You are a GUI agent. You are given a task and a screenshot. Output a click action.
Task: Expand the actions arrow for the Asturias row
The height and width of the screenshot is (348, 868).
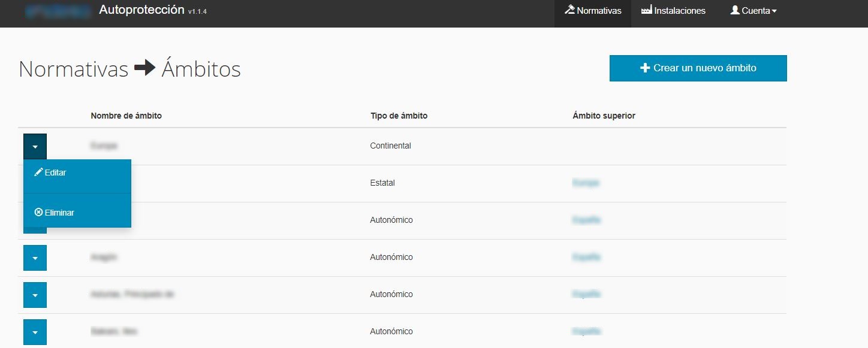pos(35,295)
